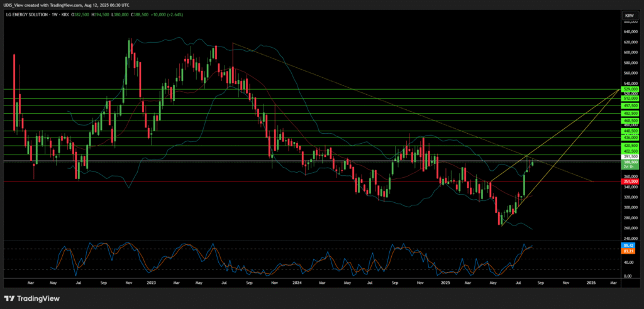Select the 512,000 price level tag
This screenshot has height=309, width=644.
pos(630,99)
